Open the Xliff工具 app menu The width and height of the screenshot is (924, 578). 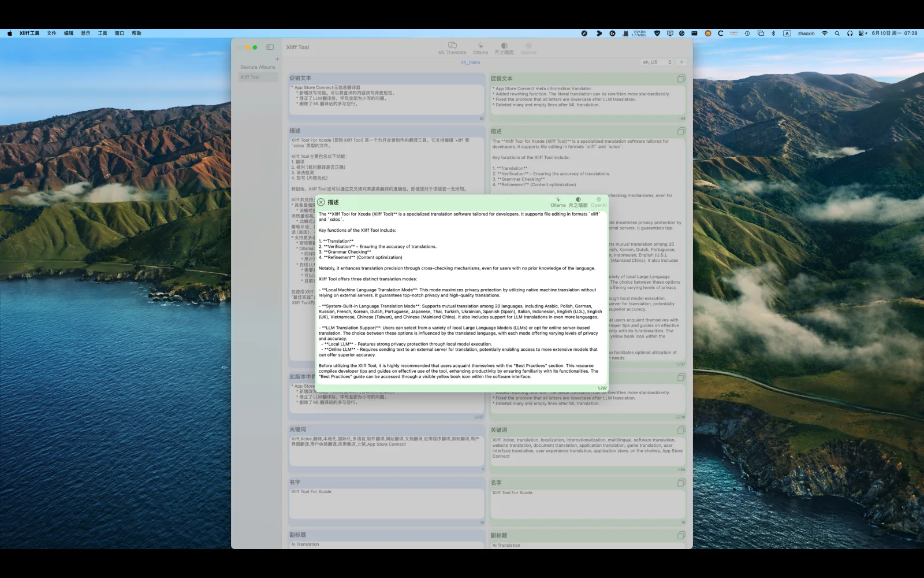click(29, 34)
